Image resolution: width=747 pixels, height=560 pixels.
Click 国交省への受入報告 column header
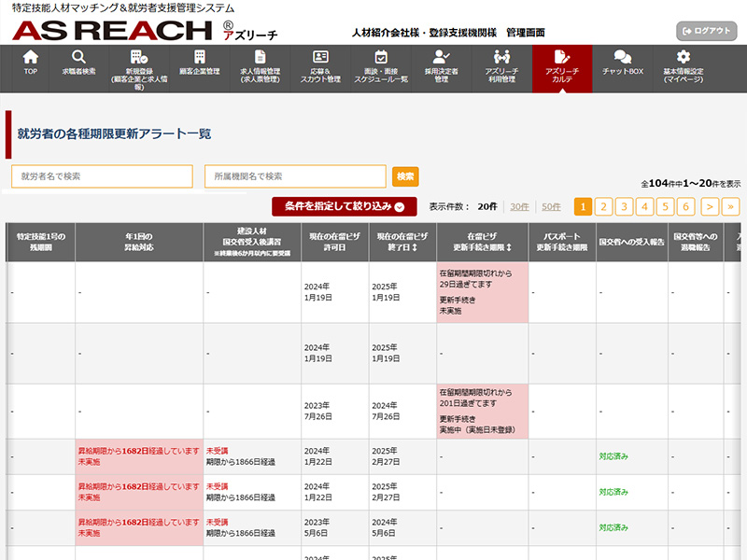click(632, 242)
